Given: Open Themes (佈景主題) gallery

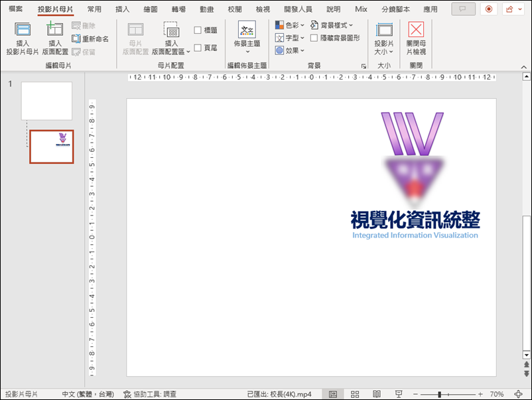Looking at the screenshot, I should (247, 38).
